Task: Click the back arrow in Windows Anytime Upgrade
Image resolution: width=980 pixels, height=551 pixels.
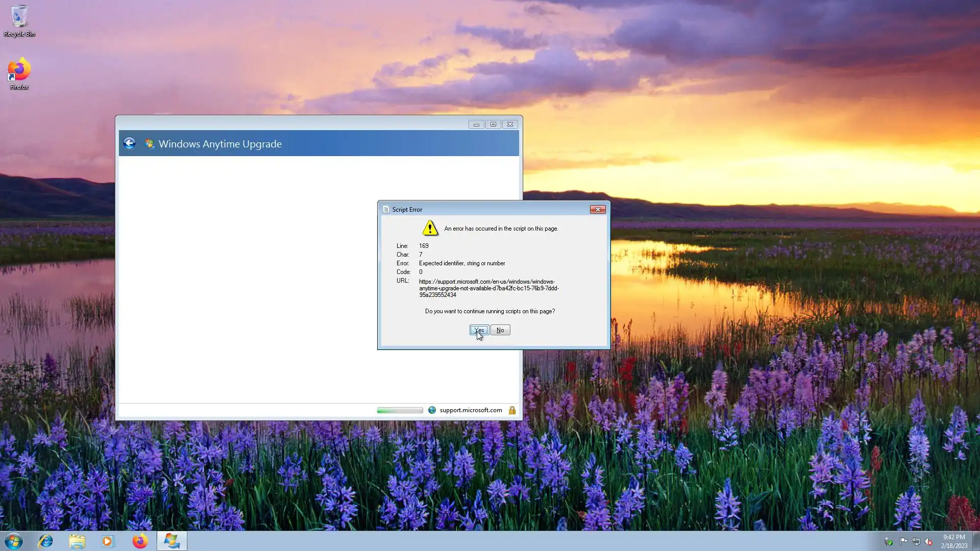Action: pyautogui.click(x=129, y=143)
